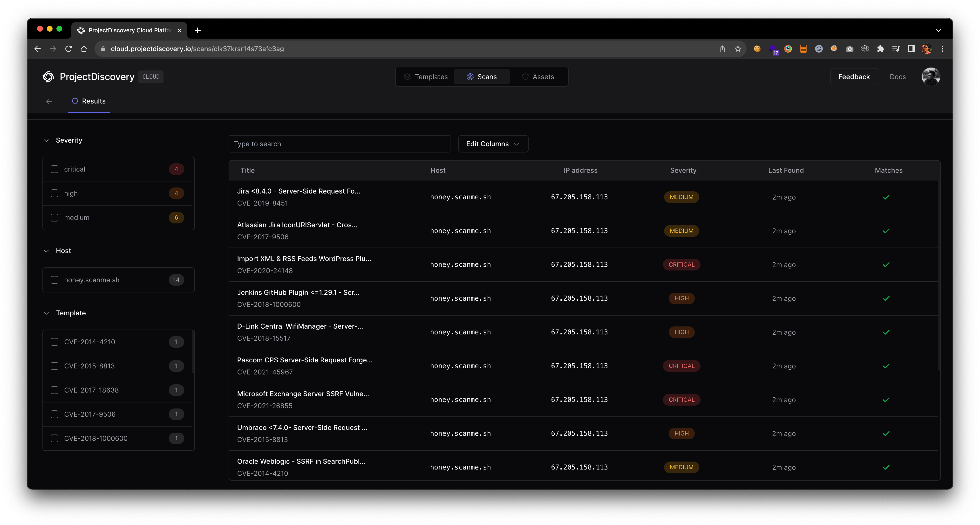Open the Edit Columns dropdown
980x525 pixels.
pyautogui.click(x=493, y=144)
